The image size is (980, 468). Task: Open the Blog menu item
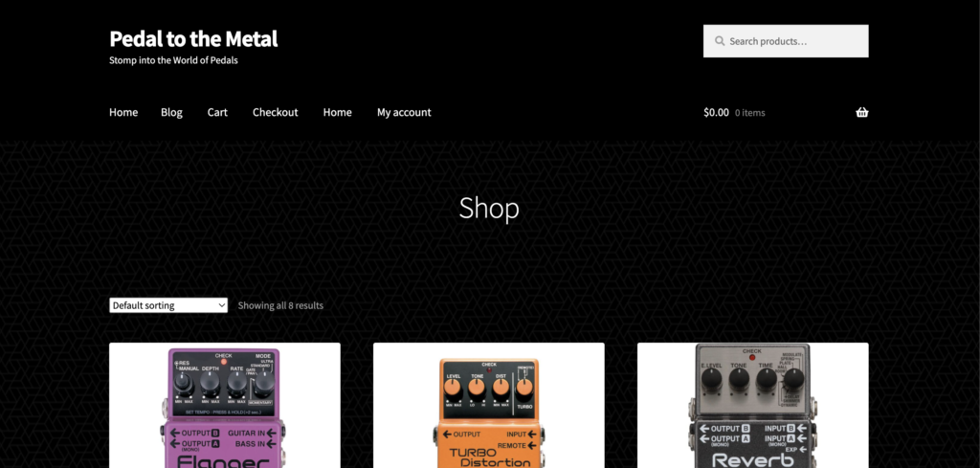[x=172, y=113]
